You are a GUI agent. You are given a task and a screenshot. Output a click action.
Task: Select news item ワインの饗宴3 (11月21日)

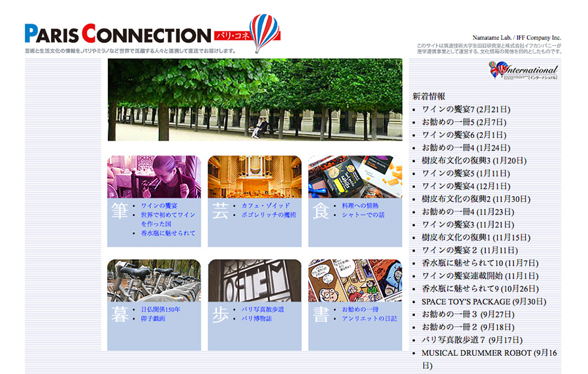pos(468,224)
